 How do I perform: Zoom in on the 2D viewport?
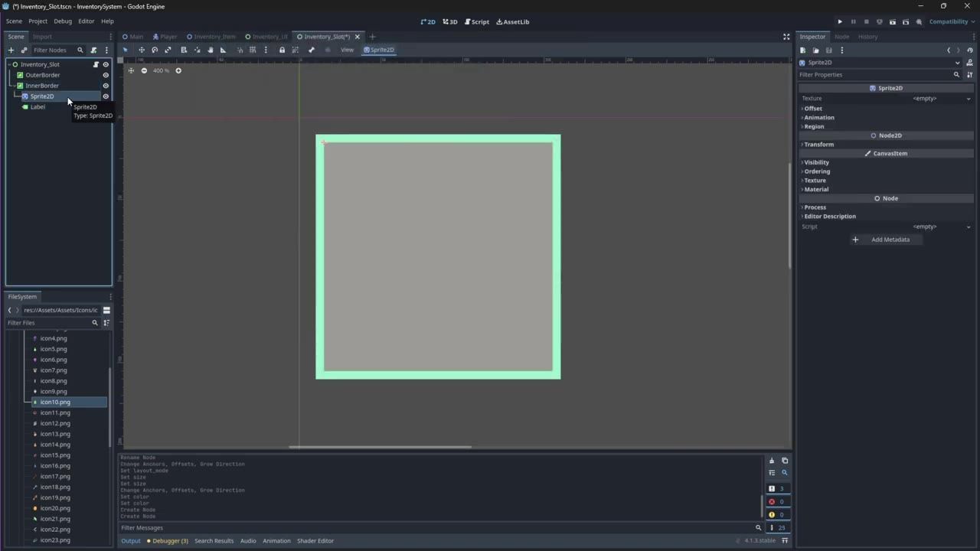coord(178,70)
